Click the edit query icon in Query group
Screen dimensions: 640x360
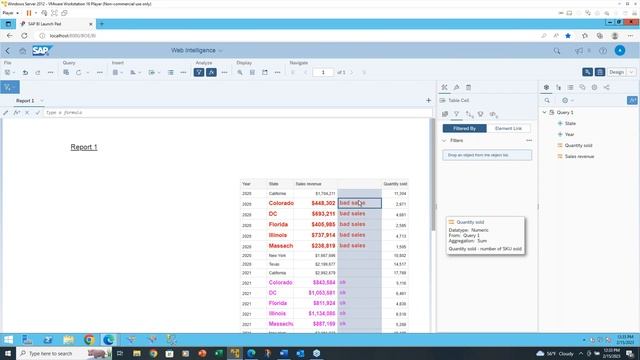pyautogui.click(x=66, y=73)
